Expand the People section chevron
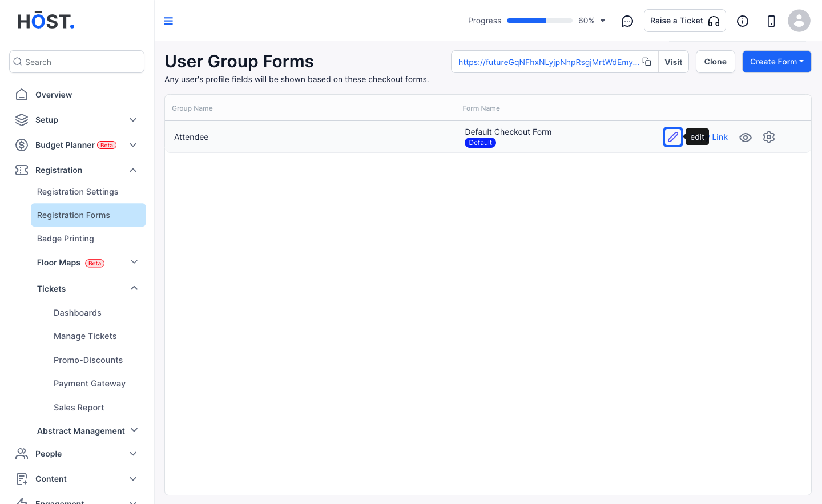Viewport: 822px width, 504px height. click(x=133, y=454)
